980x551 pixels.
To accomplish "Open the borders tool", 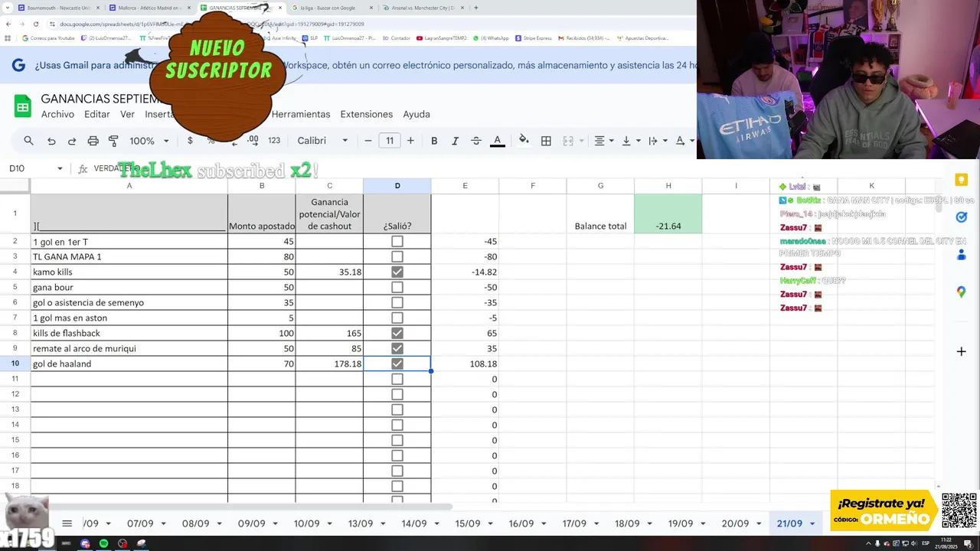I will (x=546, y=141).
